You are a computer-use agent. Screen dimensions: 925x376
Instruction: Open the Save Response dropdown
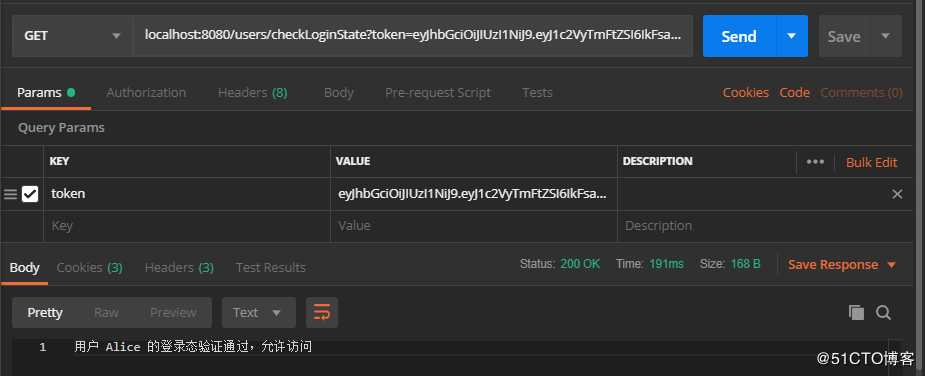(x=842, y=264)
